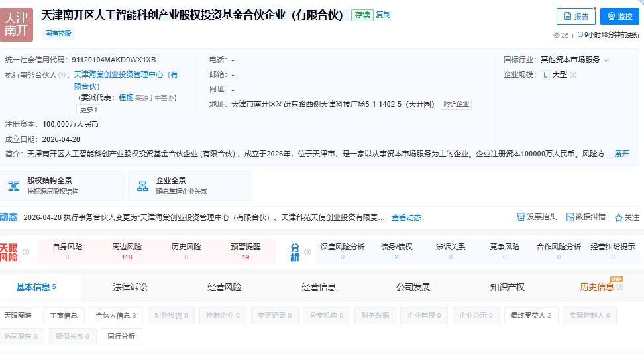Open 企业全景 enterprise overview card
The width and height of the screenshot is (644, 358).
[190, 186]
